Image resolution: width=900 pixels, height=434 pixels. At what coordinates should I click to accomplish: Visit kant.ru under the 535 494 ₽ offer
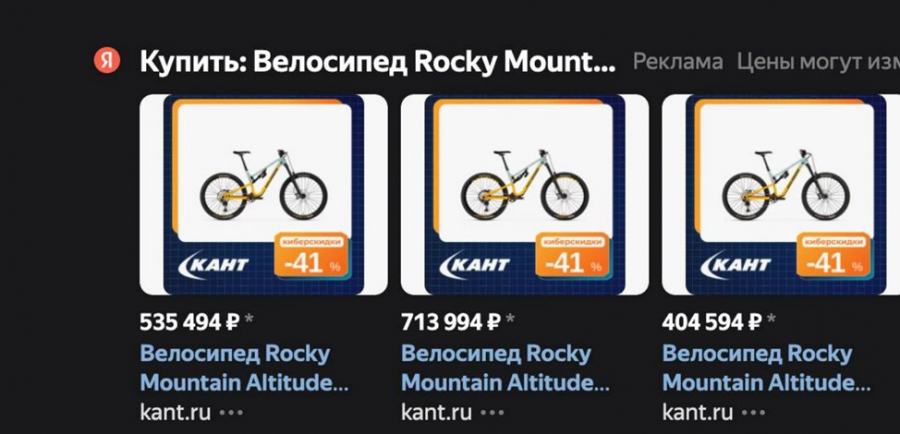point(175,412)
